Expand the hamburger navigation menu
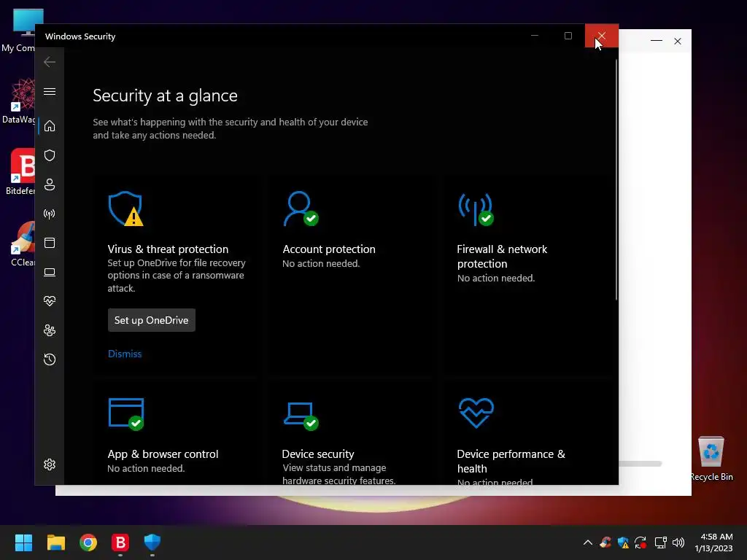747x560 pixels. coord(50,91)
